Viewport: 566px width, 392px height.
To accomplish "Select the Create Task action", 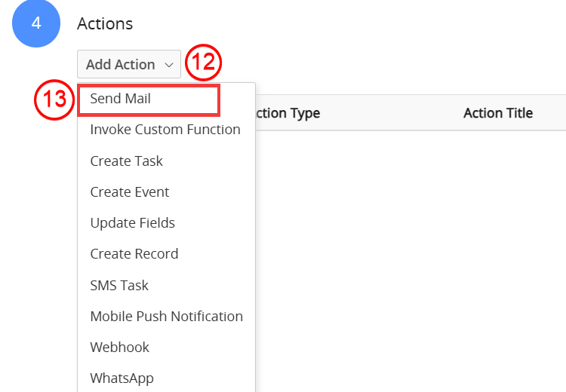I will click(126, 161).
